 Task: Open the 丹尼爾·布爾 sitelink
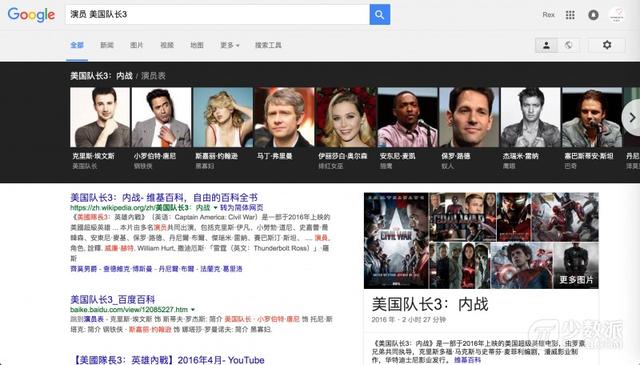[176, 269]
